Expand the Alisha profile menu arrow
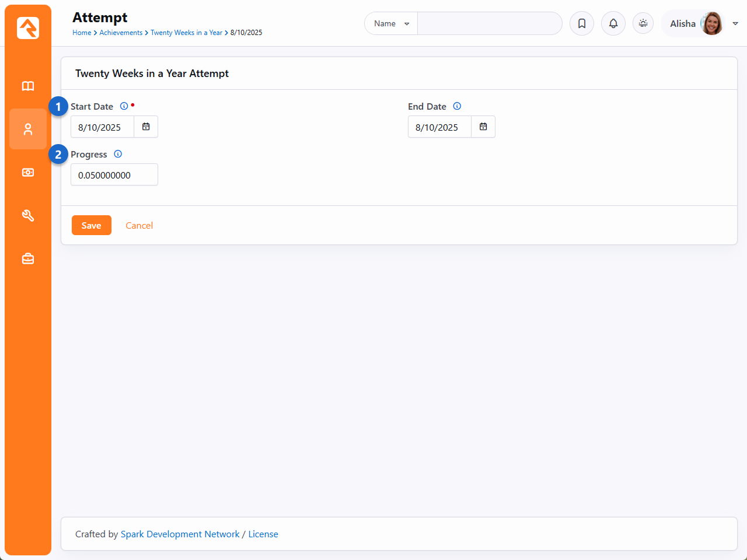 coord(735,24)
